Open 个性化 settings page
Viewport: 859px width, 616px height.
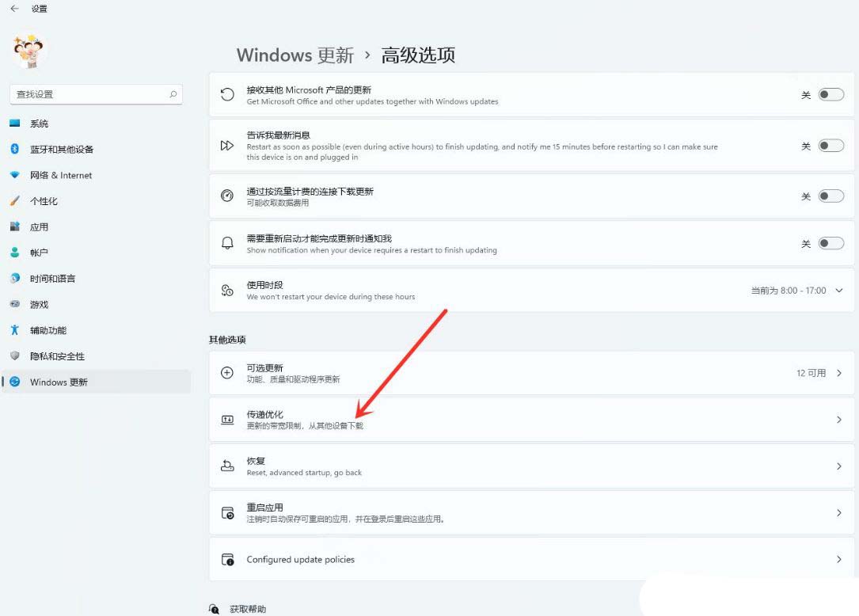tap(97, 200)
